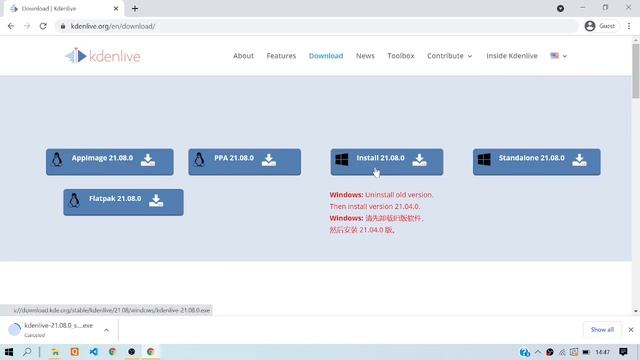The width and height of the screenshot is (640, 360).
Task: Open the News section
Action: (x=365, y=56)
